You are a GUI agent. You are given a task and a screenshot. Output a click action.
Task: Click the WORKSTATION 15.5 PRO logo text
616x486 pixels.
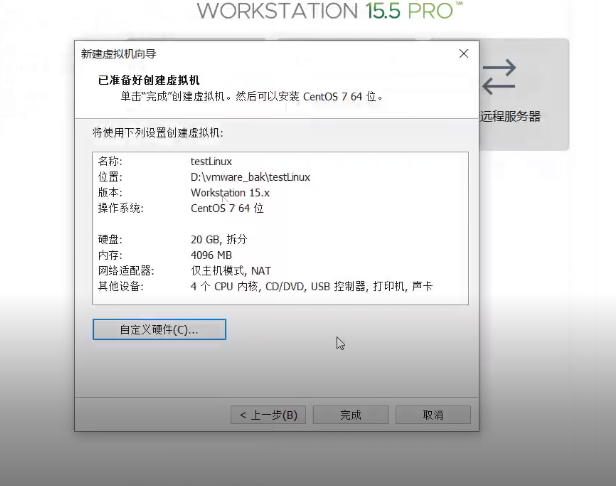point(329,11)
